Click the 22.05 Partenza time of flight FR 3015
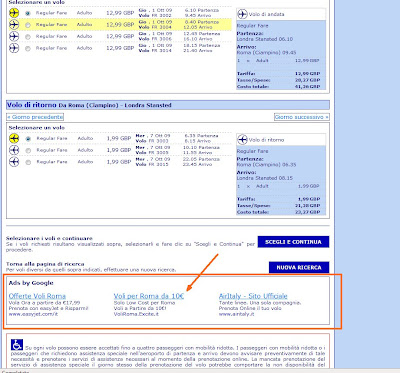 pyautogui.click(x=201, y=159)
